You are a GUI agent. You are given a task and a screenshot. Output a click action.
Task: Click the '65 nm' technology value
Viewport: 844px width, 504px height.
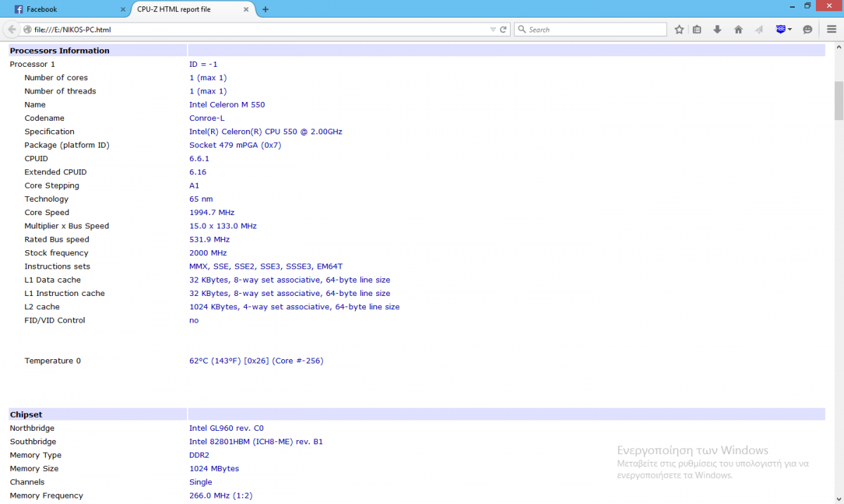[x=201, y=199]
